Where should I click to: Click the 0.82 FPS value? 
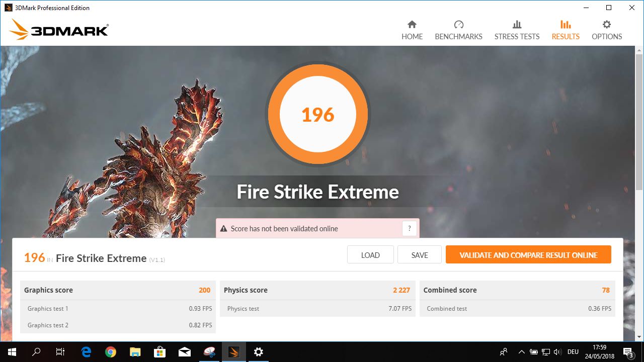[x=200, y=325]
